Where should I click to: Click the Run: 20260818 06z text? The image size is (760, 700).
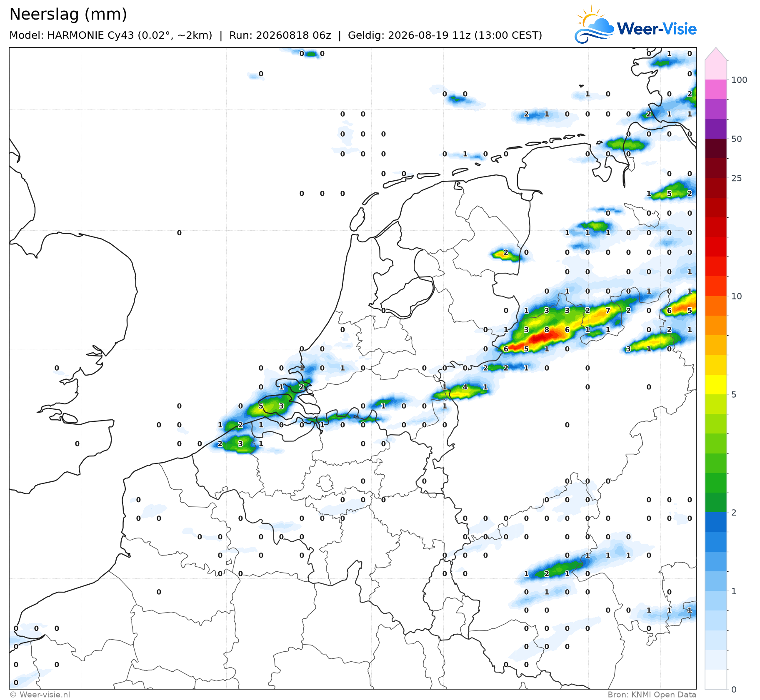[280, 35]
